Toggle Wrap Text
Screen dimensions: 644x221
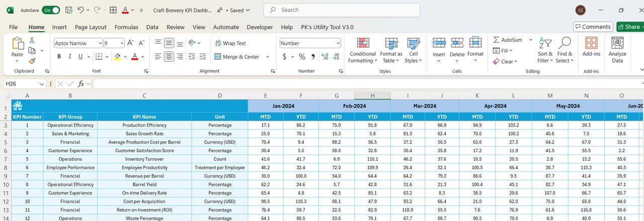tap(230, 43)
